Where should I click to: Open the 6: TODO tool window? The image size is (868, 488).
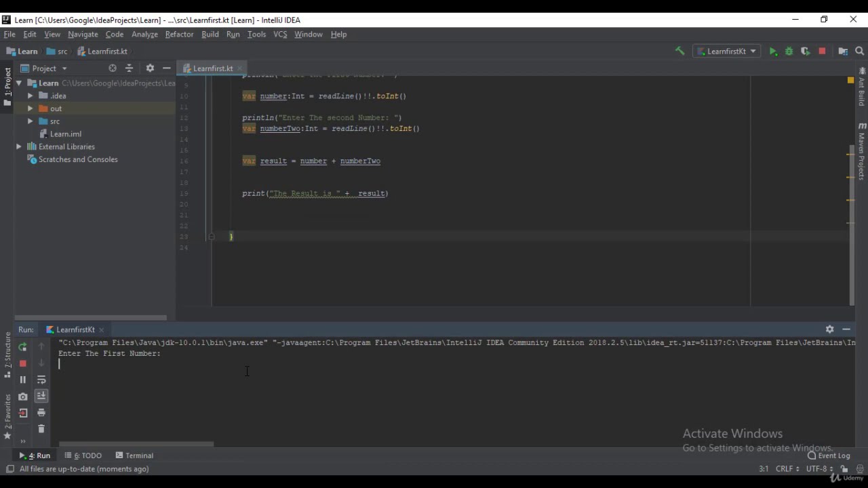[83, 455]
